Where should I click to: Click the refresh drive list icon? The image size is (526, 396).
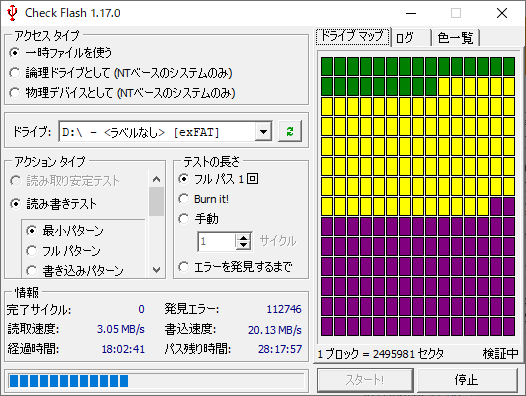point(290,132)
